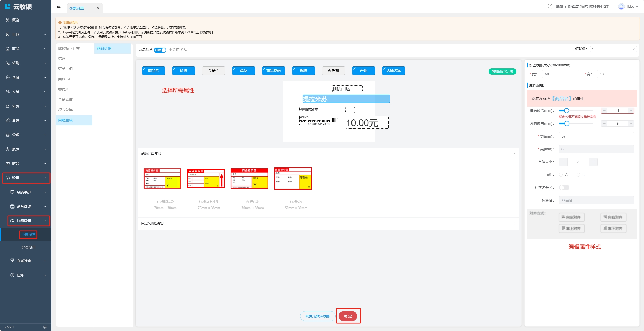Click the info icon next to 小票描述
Image resolution: width=644 pixels, height=331 pixels.
(x=186, y=49)
